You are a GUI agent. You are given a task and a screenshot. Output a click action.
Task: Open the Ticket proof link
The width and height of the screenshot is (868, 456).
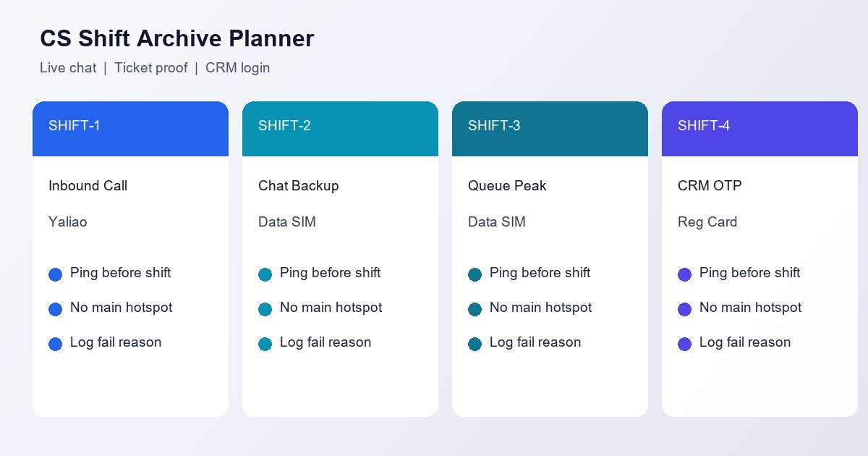pyautogui.click(x=150, y=68)
